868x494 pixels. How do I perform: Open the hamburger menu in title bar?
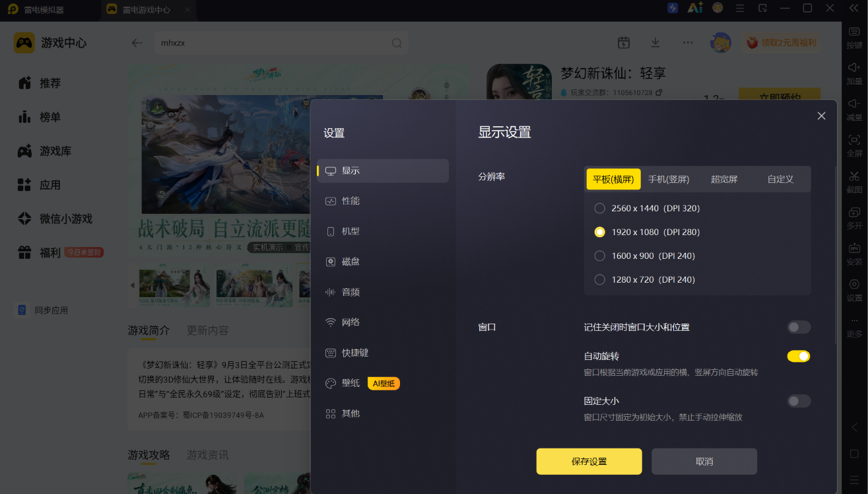coord(740,8)
